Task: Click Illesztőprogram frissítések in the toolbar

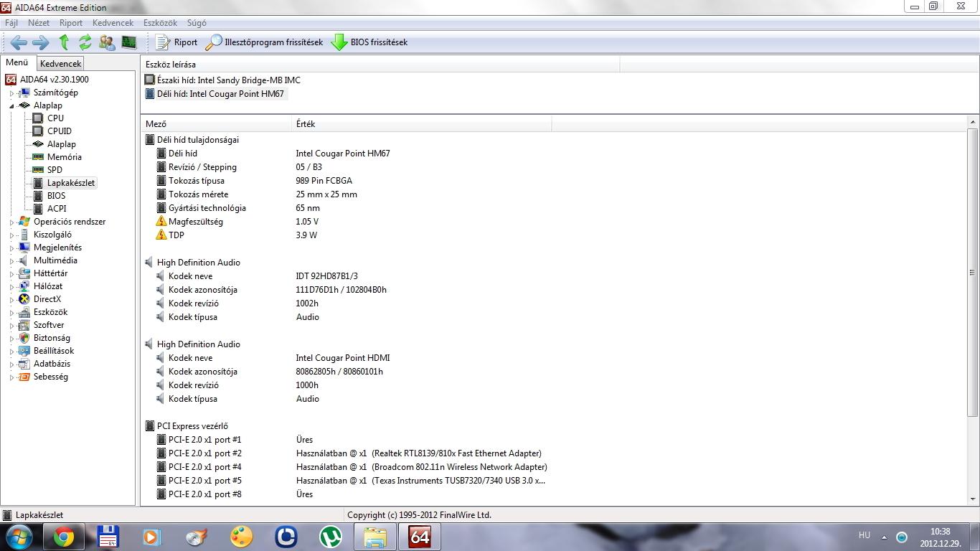Action: [264, 42]
